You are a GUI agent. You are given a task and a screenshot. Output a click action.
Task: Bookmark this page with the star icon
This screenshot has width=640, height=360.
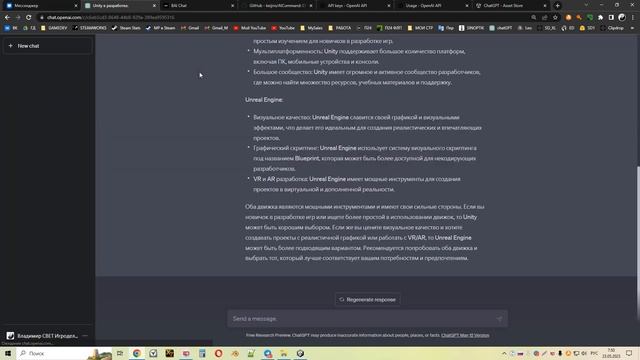coord(555,18)
